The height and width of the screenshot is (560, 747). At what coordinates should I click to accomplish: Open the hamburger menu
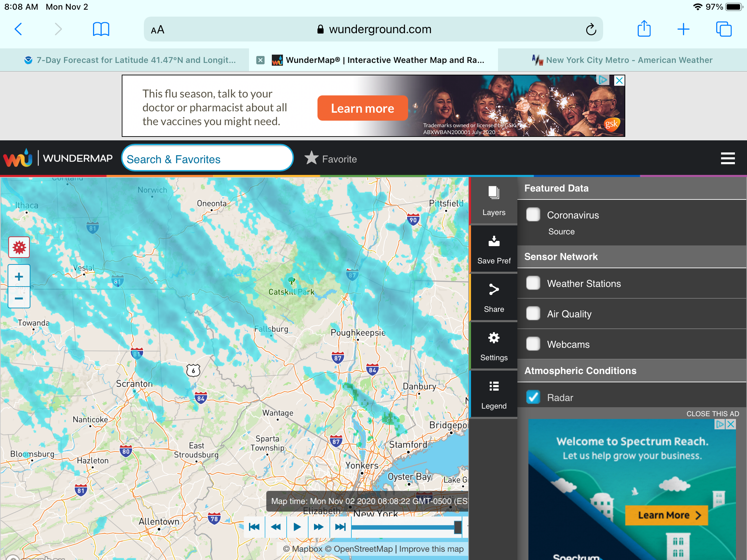click(x=728, y=158)
